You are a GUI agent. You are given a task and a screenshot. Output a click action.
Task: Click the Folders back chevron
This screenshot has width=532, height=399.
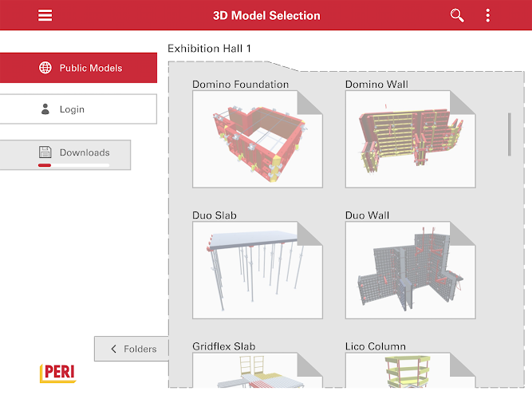(x=114, y=349)
